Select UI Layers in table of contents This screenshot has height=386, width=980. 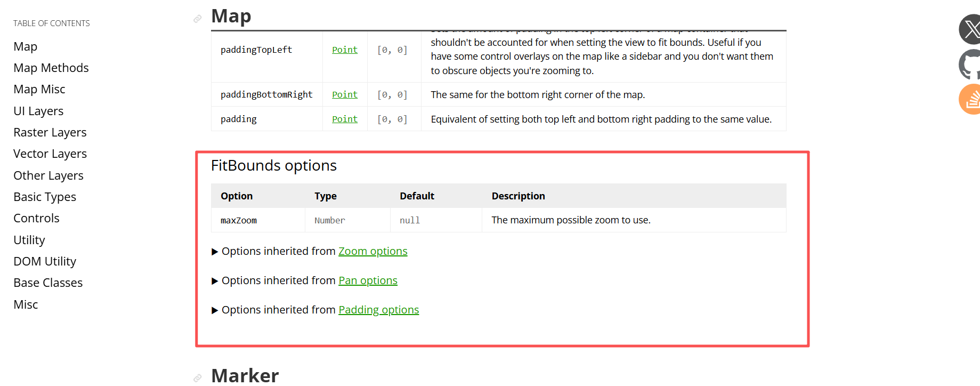38,111
